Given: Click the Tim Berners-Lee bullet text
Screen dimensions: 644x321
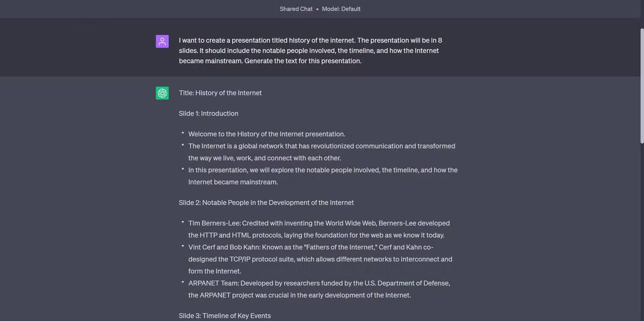Looking at the screenshot, I should click(x=319, y=229).
